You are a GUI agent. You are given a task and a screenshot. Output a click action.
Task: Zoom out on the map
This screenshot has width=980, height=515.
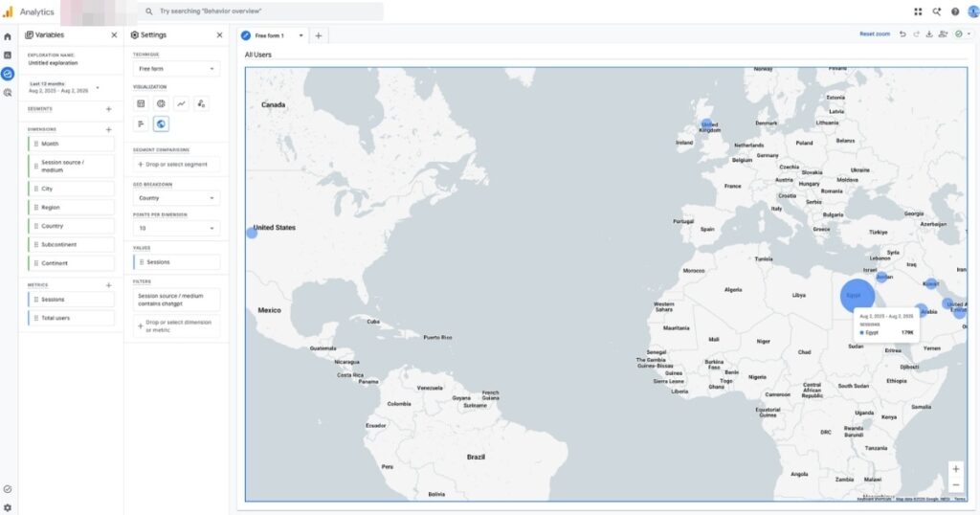pos(956,485)
